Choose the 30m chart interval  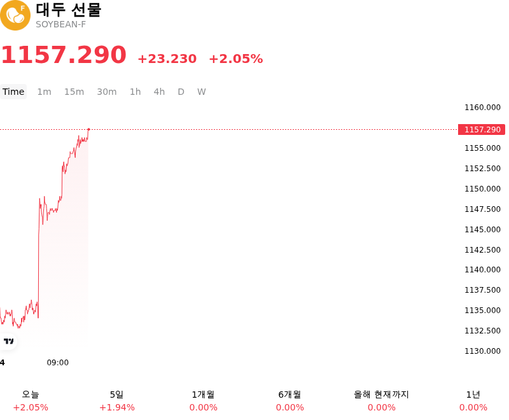(x=107, y=92)
